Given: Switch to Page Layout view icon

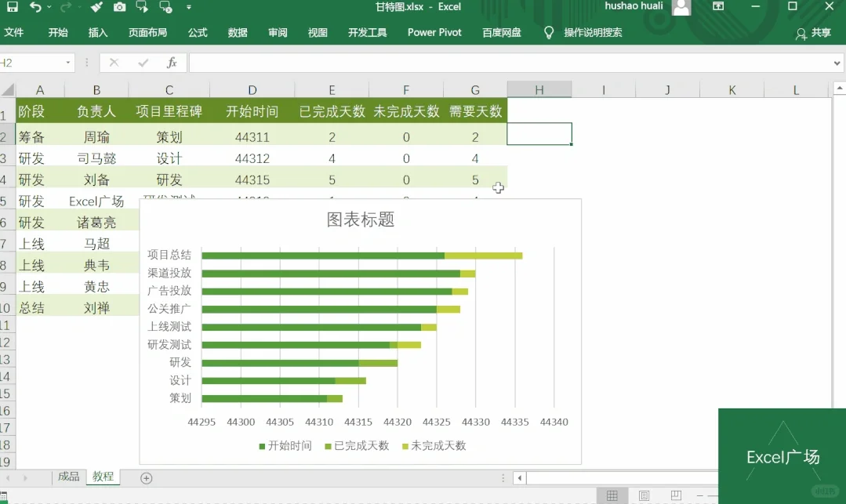Looking at the screenshot, I should 644,495.
